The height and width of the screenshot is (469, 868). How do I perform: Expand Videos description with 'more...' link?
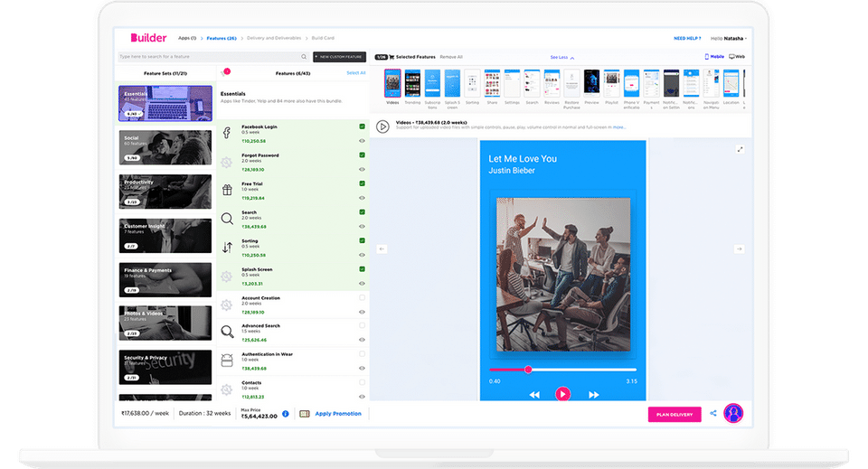click(x=619, y=127)
